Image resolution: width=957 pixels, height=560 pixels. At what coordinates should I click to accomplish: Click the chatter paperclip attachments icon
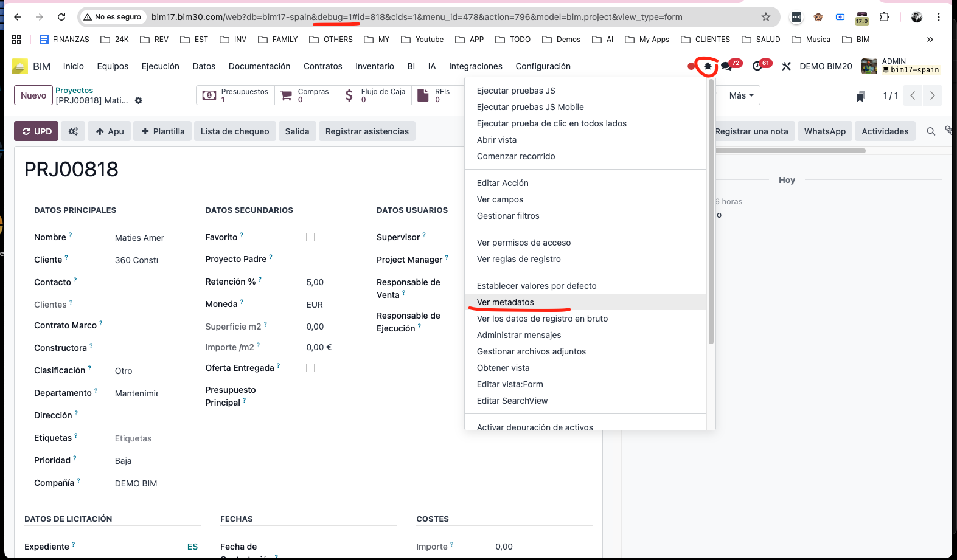tap(948, 131)
